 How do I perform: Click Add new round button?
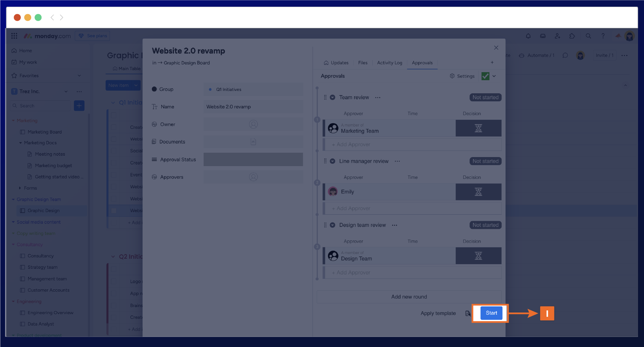pyautogui.click(x=409, y=297)
